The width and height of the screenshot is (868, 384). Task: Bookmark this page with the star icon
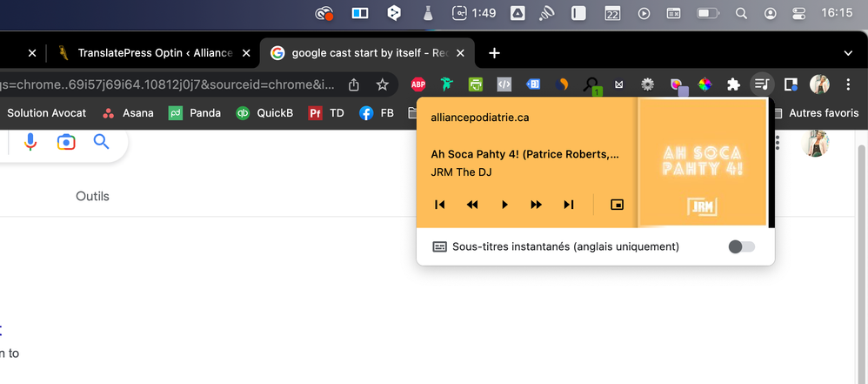pos(382,84)
